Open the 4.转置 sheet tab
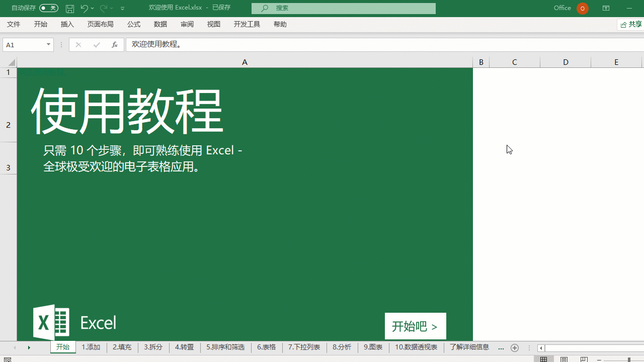The height and width of the screenshot is (362, 644). (185, 347)
